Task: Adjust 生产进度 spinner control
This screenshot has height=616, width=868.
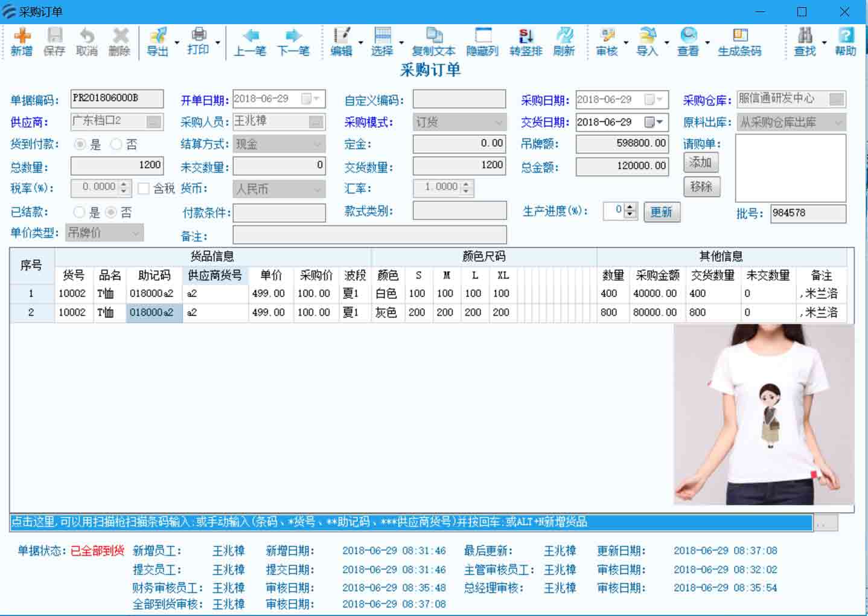Action: (630, 211)
